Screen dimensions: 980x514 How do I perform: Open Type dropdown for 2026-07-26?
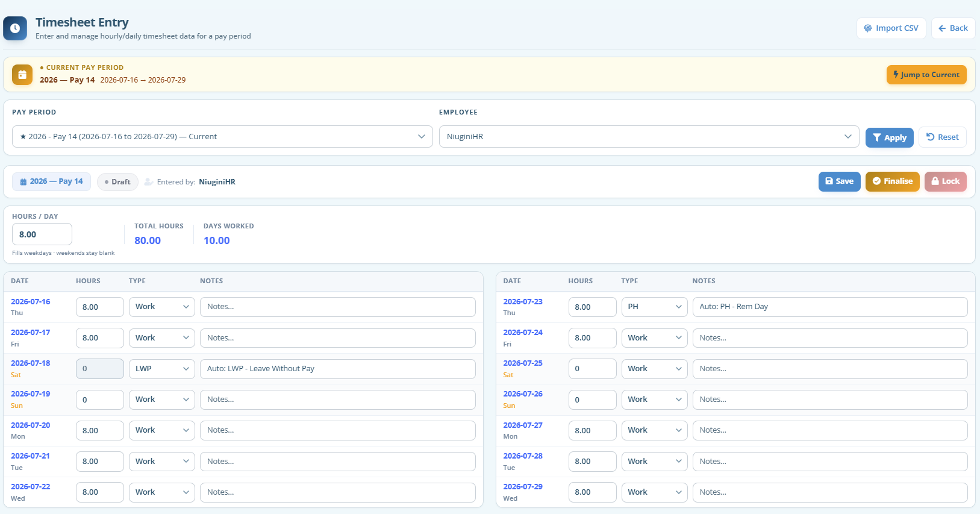[x=655, y=400]
